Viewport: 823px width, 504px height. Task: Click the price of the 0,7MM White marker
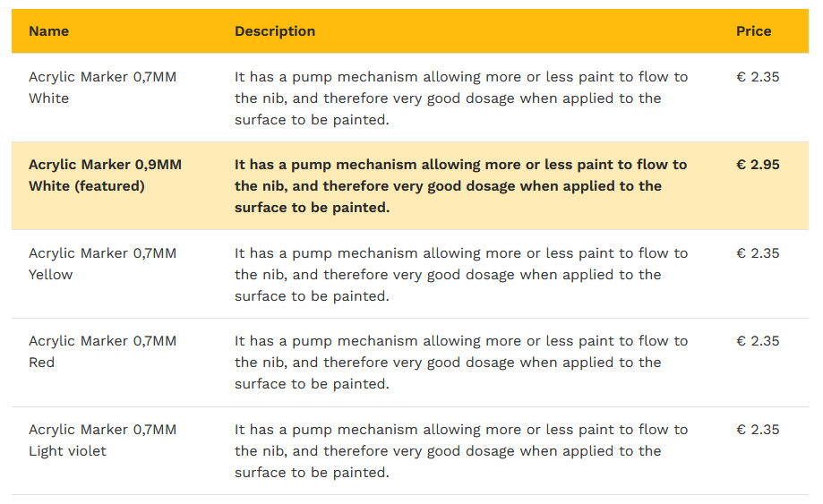(758, 77)
